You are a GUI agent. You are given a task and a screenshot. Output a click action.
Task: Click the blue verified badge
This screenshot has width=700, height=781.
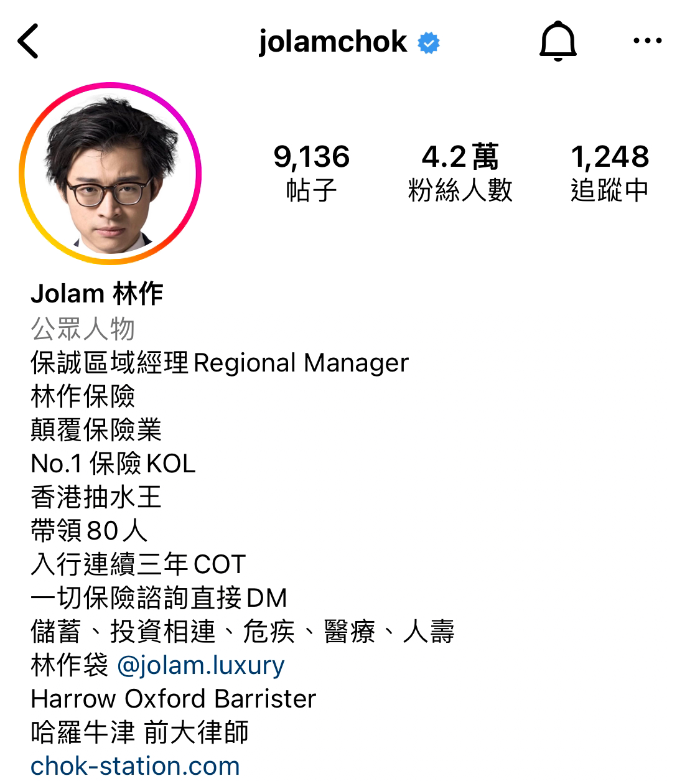(x=428, y=43)
